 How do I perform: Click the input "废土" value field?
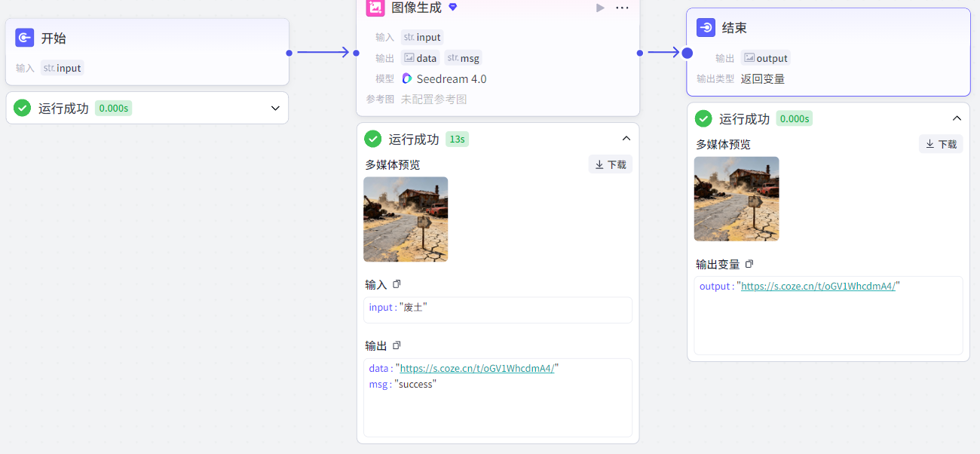(x=498, y=310)
